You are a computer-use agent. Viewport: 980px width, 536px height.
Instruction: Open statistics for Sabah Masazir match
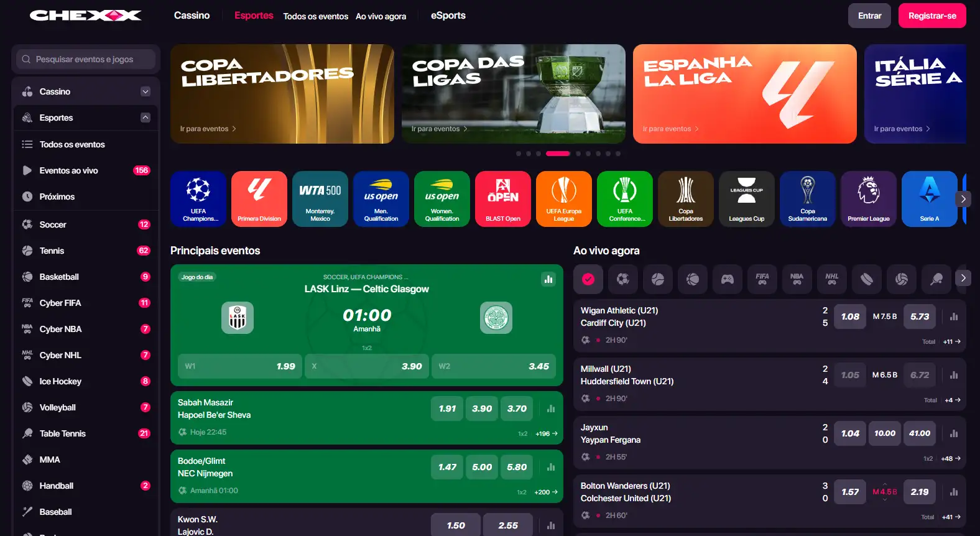click(x=550, y=409)
